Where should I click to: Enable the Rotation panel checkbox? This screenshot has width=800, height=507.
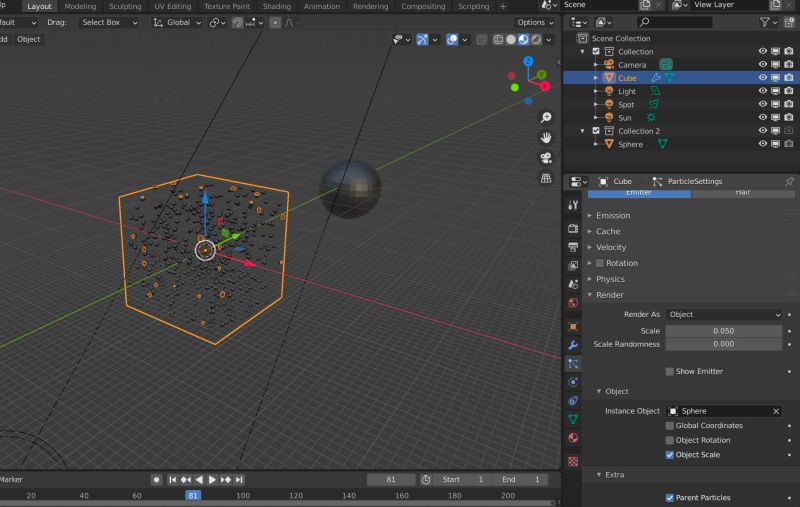coord(600,263)
